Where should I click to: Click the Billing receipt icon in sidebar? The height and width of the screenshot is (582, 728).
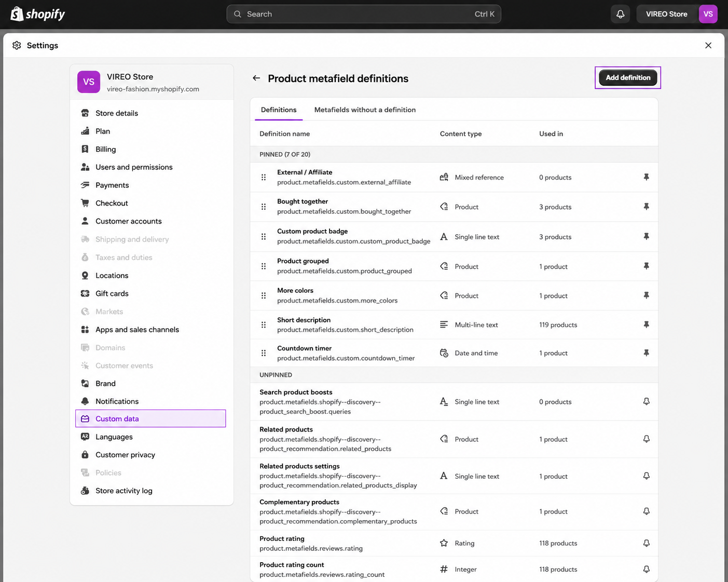tap(85, 149)
